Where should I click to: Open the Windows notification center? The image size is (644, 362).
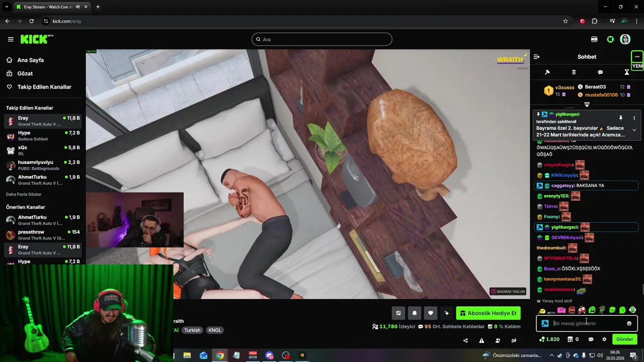coord(633,355)
